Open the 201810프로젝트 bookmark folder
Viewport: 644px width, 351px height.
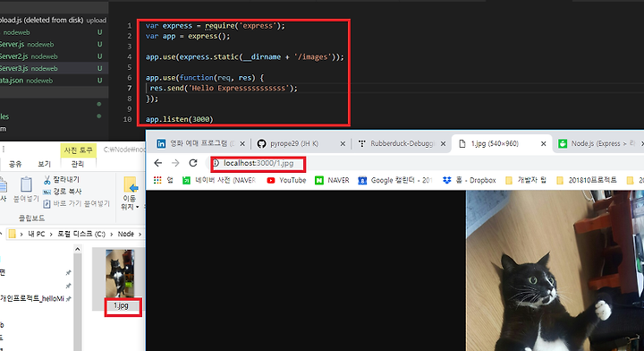[x=587, y=180]
